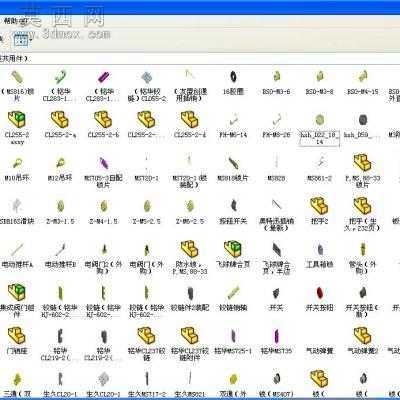Select the 防水锁 P.MS.88-33 file

190,249
